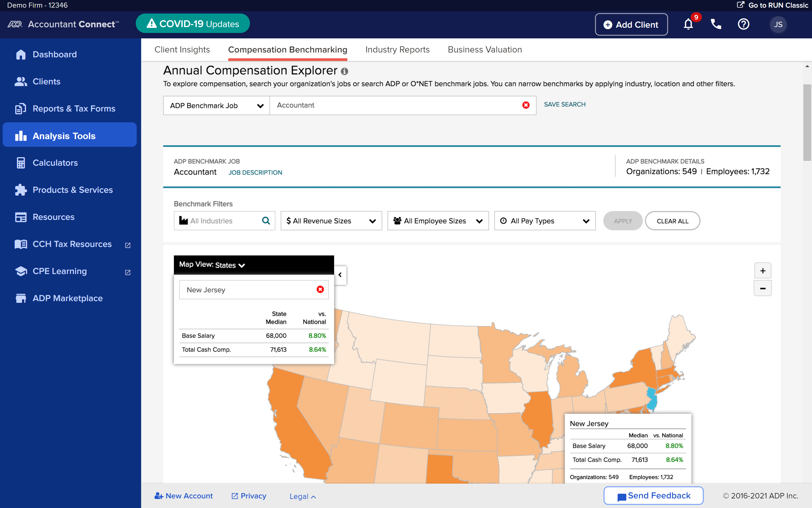Click the Clients people icon
Image resolution: width=812 pixels, height=508 pixels.
point(21,82)
